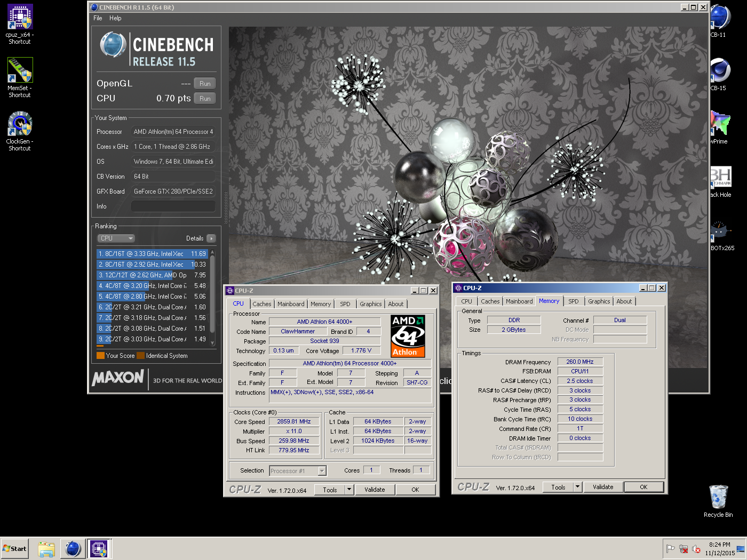Open the Windows Start menu
Image resolution: width=747 pixels, height=560 pixels.
pos(14,548)
